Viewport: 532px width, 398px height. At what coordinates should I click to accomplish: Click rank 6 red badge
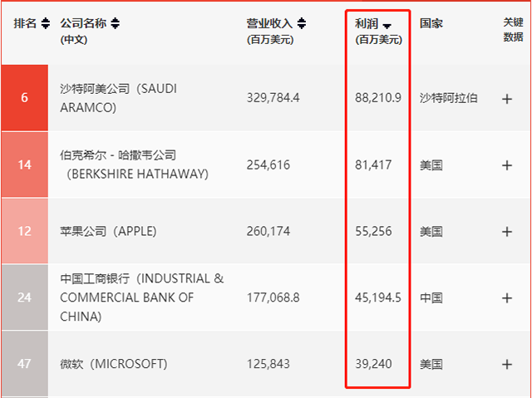click(24, 98)
